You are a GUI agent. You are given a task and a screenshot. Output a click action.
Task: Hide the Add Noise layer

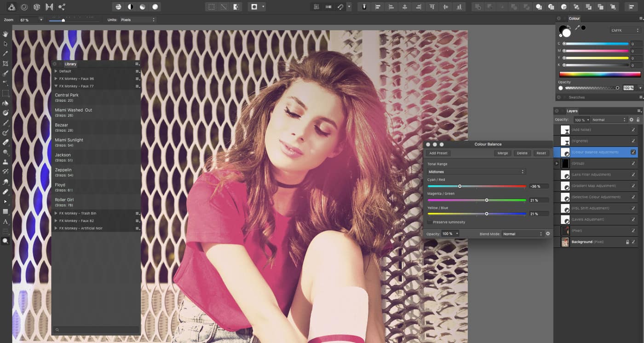(633, 129)
